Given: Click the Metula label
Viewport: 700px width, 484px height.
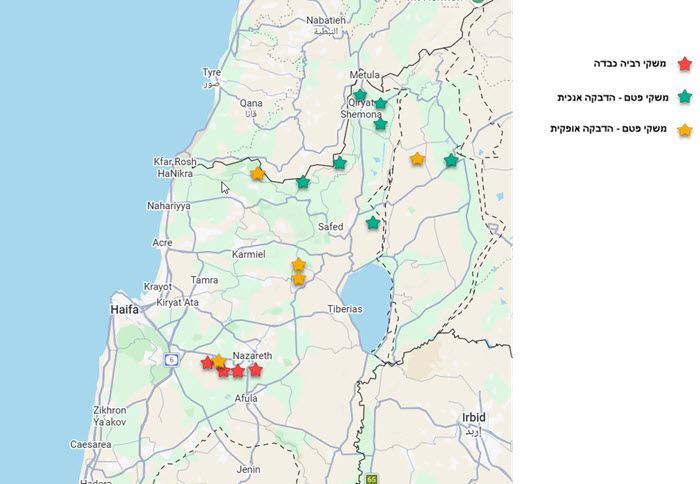Looking at the screenshot, I should (365, 75).
